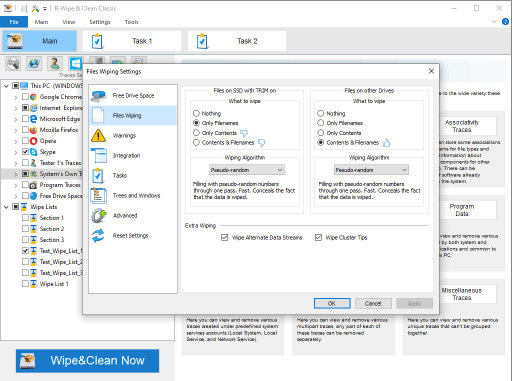Switch to the Task 2 tab

click(237, 41)
